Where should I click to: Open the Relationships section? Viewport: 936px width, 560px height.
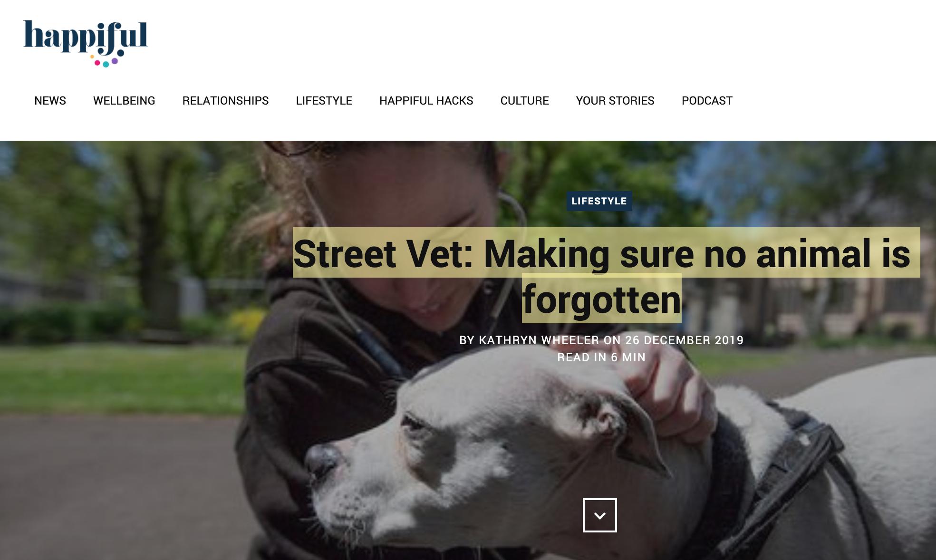[x=225, y=101]
